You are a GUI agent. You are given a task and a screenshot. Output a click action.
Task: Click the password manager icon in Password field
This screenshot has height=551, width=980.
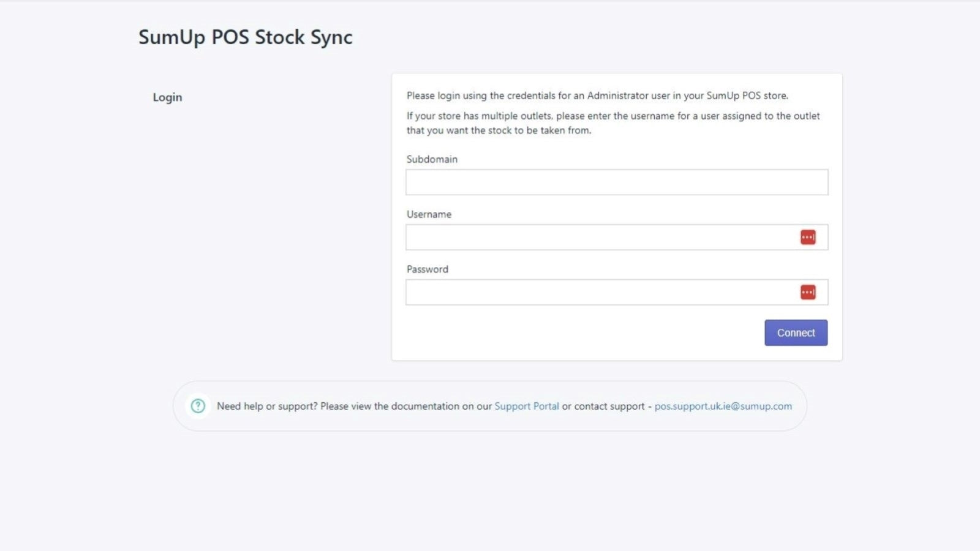tap(808, 292)
